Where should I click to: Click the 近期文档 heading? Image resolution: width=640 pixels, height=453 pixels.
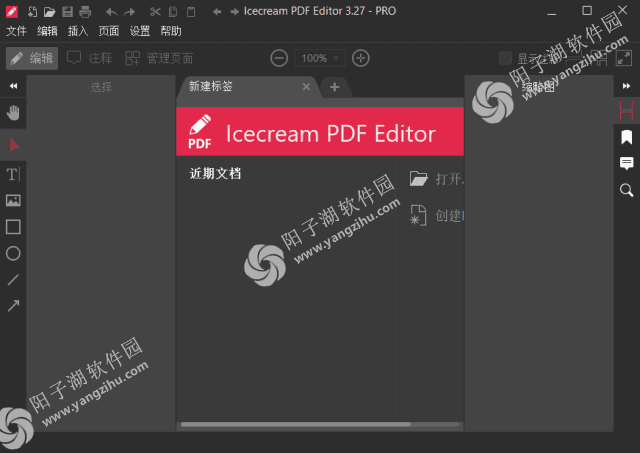[x=215, y=173]
